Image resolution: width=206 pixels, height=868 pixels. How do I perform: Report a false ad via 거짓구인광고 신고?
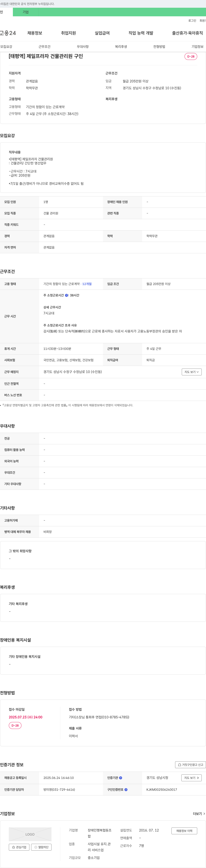pos(191,765)
